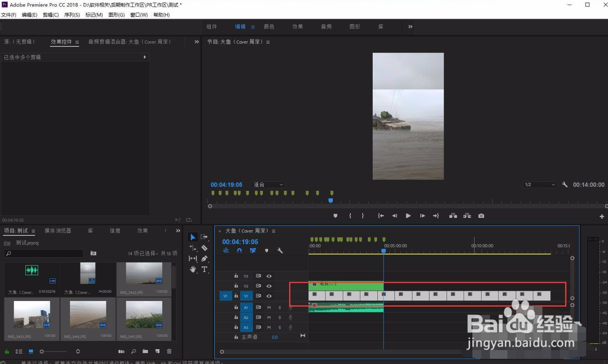The width and height of the screenshot is (608, 364).
Task: Open program monitor panel menu
Action: [x=268, y=42]
